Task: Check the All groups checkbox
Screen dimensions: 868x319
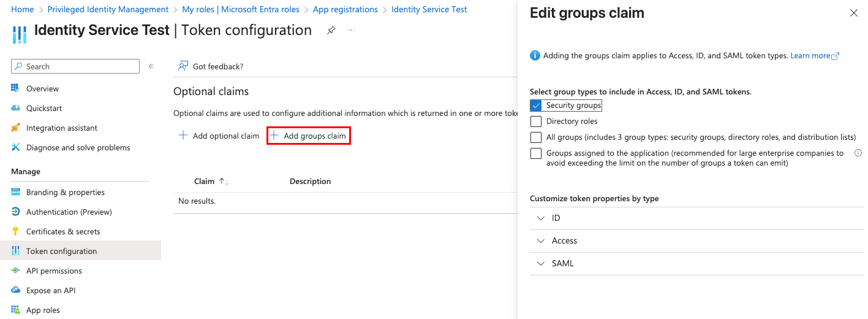Action: coord(536,137)
